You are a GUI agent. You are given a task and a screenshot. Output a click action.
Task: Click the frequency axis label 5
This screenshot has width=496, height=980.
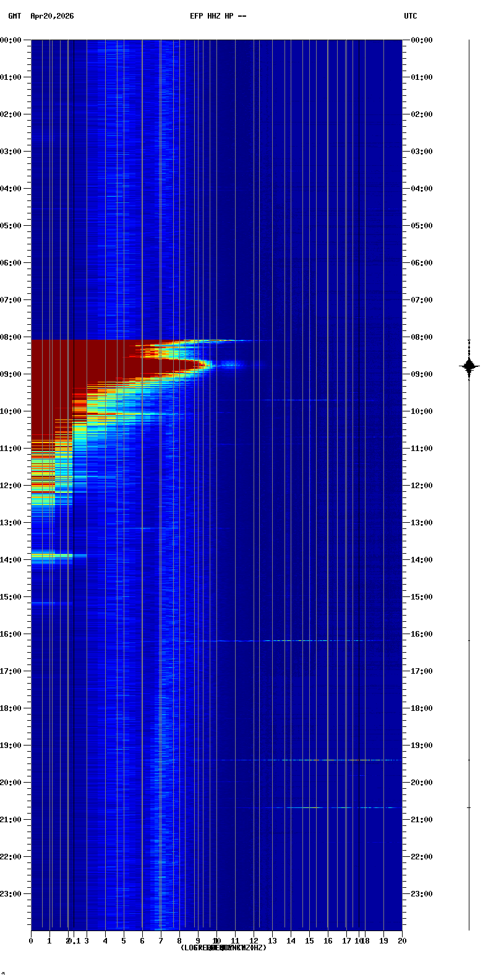pos(124,941)
